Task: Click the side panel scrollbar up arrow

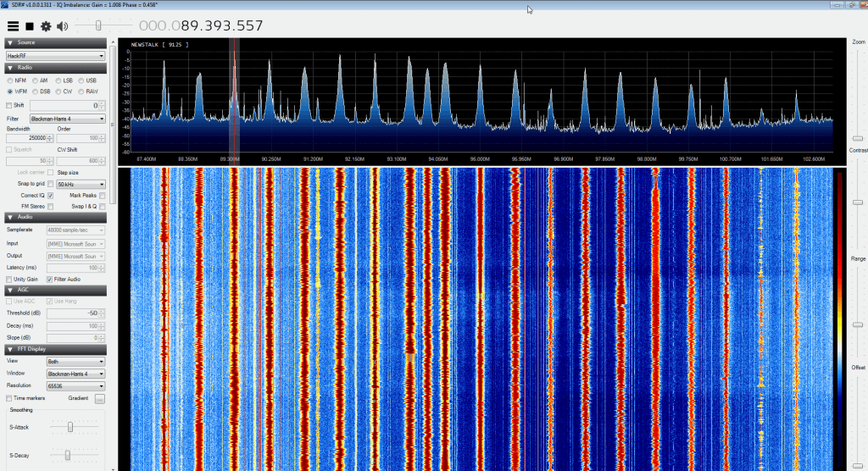Action: pos(113,42)
